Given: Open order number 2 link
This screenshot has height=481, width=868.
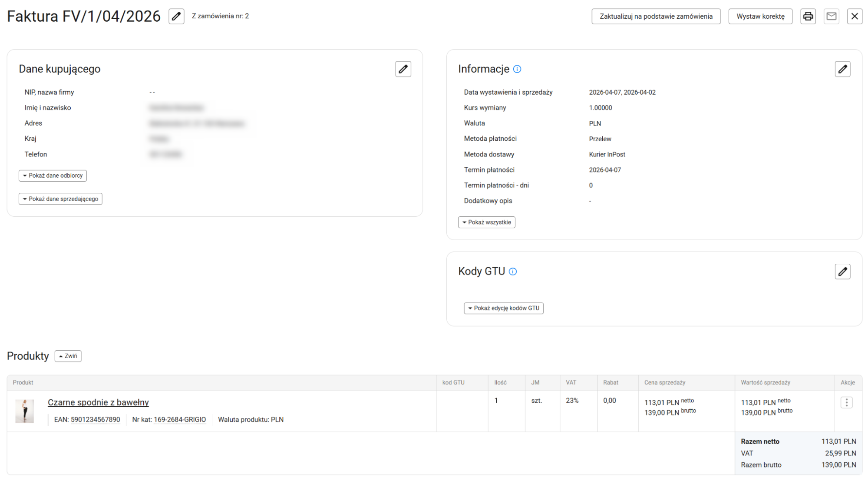Looking at the screenshot, I should click(247, 16).
